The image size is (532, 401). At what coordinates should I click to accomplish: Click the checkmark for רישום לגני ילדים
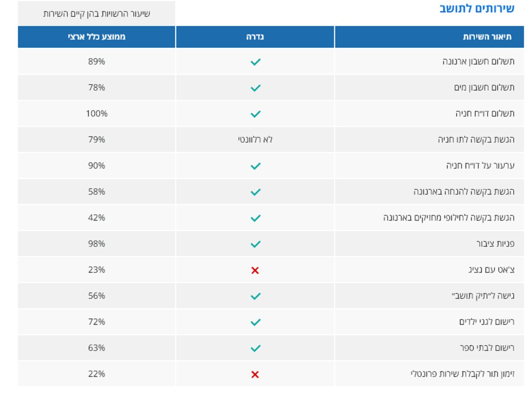[255, 322]
